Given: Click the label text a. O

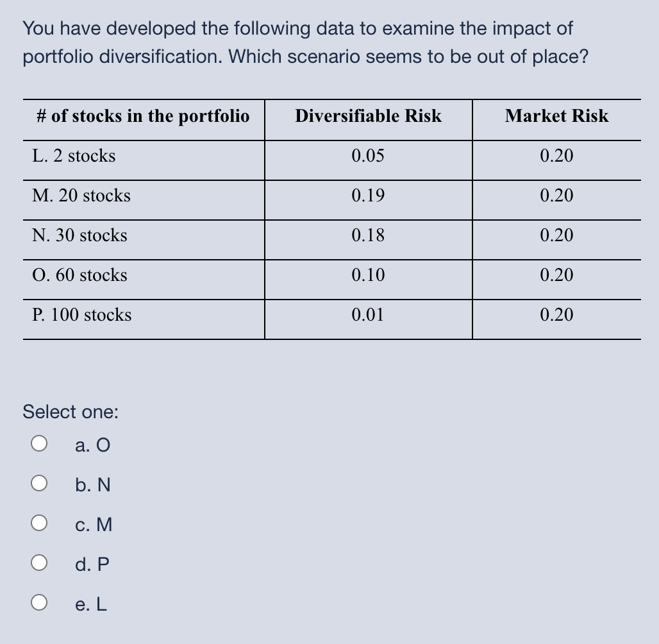Looking at the screenshot, I should tap(92, 445).
